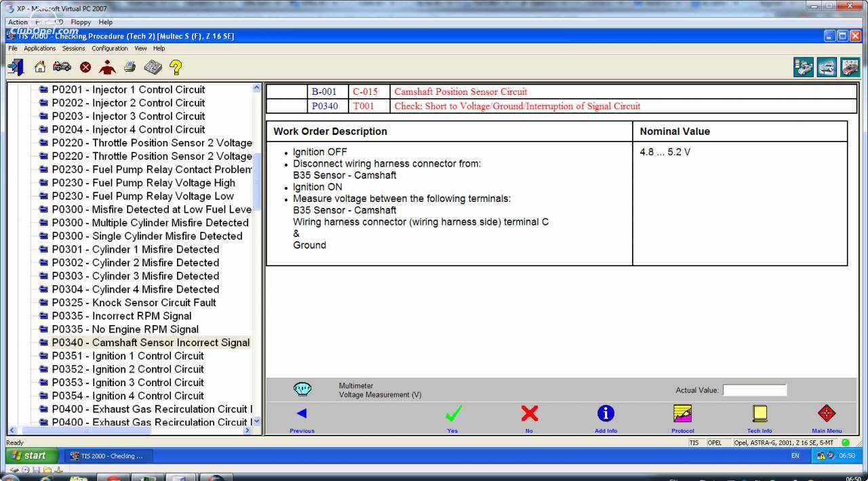
Task: Select P0340 Camshaft Sensor Incorrect Signal
Action: coord(151,343)
